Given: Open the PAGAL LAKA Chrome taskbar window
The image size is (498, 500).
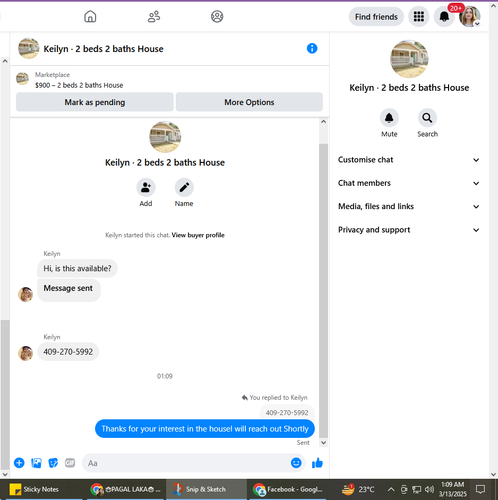Looking at the screenshot, I should tap(126, 489).
